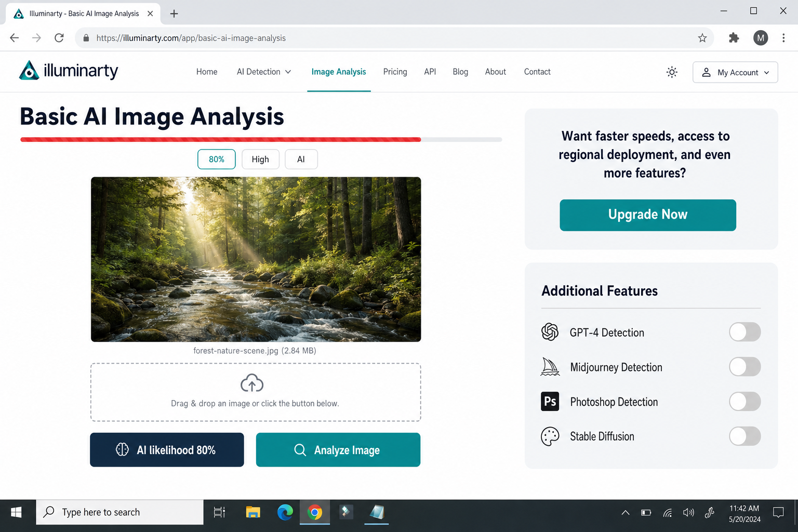Click the upload cloud icon
The height and width of the screenshot is (532, 798).
pos(252,383)
